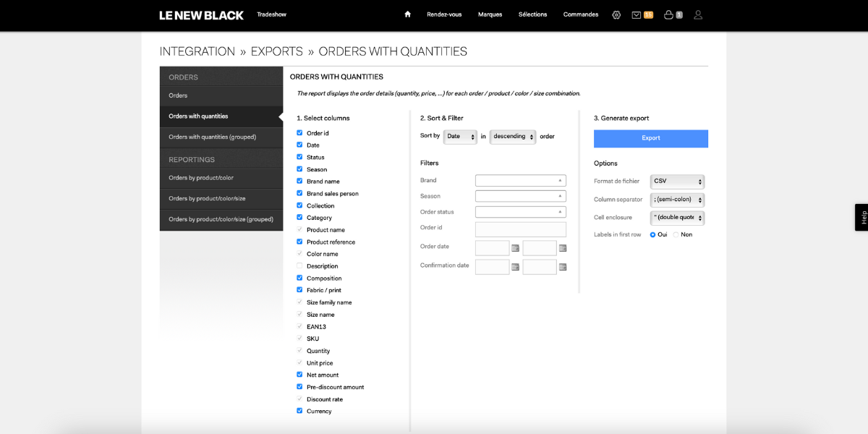Open the Format de fichier CSV dropdown
The height and width of the screenshot is (434, 868).
677,182
